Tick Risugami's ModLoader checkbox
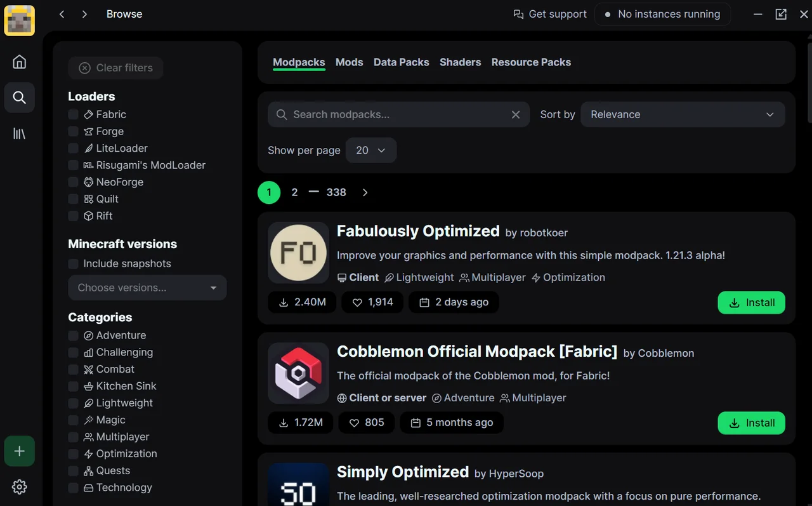The image size is (812, 506). click(73, 165)
